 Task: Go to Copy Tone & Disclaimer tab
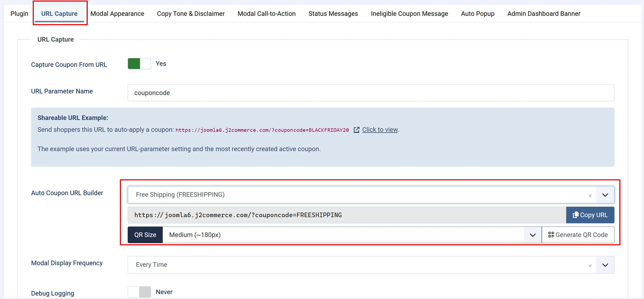click(x=191, y=14)
